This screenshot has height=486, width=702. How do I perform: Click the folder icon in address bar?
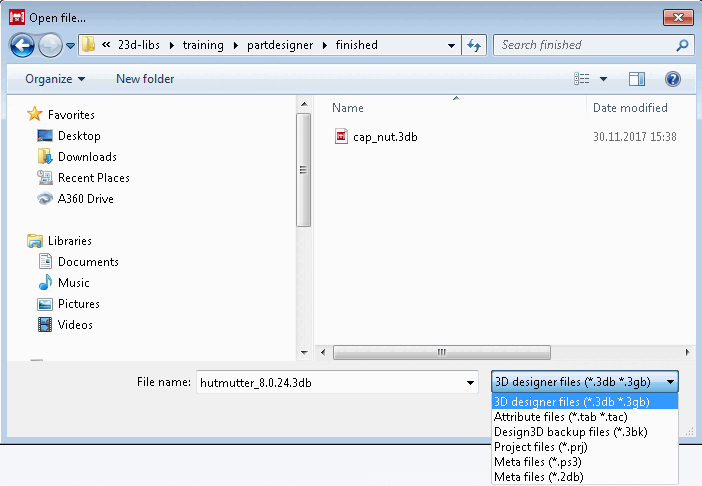[x=89, y=45]
